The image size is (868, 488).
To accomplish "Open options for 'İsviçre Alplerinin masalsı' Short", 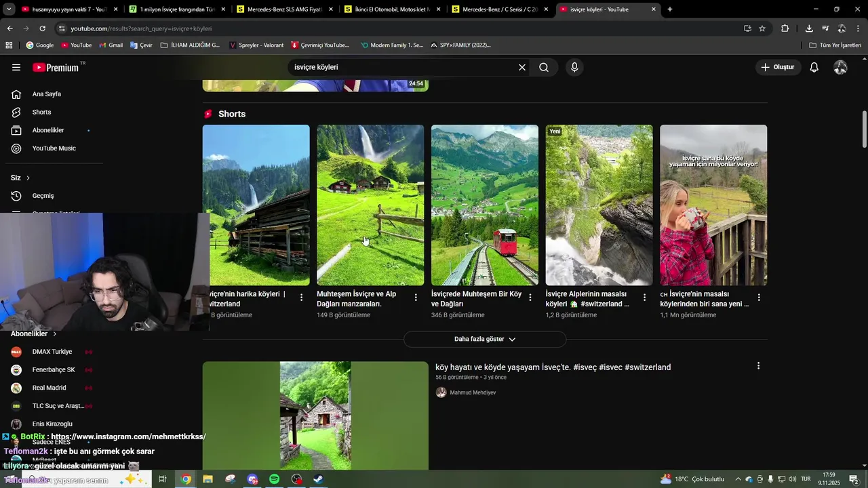I will [645, 298].
